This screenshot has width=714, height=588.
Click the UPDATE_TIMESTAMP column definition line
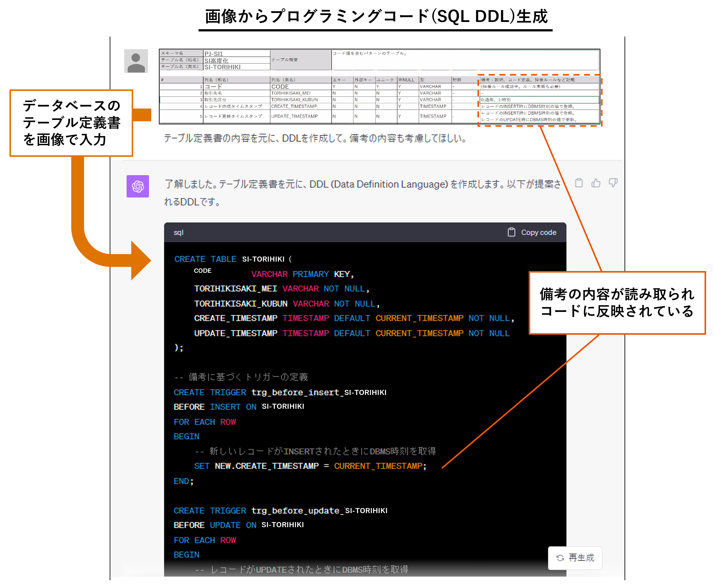(x=352, y=333)
